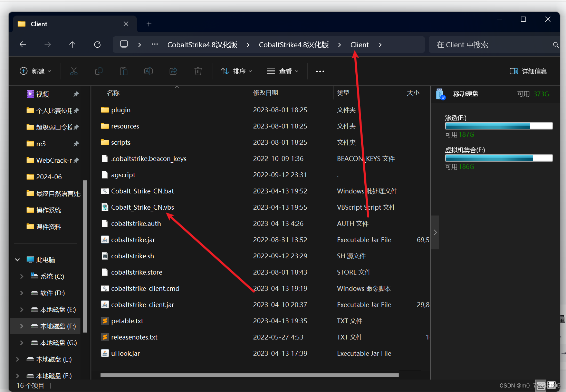This screenshot has width=566, height=392.
Task: Sort by the 修改日期 column header
Action: (x=266, y=93)
